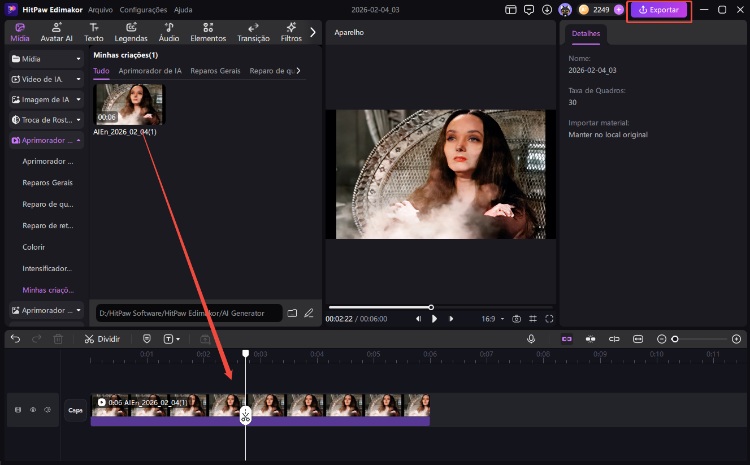Screen dimensions: 750x465
Task: Select Minhas criaçõ... in the sidebar
Action: pos(48,290)
